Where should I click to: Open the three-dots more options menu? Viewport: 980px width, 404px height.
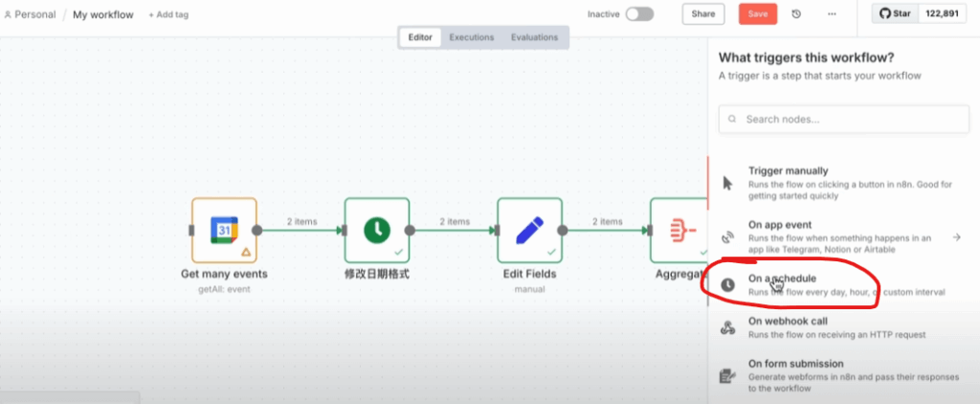click(832, 14)
